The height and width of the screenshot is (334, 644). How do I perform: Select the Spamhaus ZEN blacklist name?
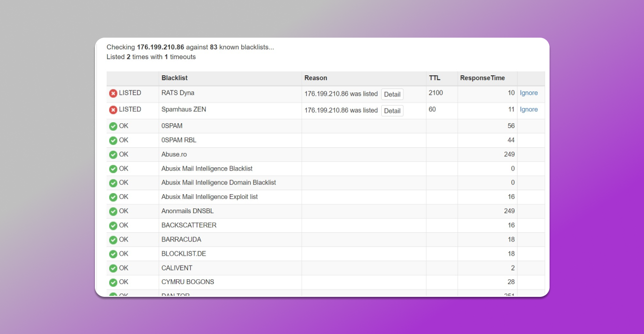pyautogui.click(x=184, y=110)
